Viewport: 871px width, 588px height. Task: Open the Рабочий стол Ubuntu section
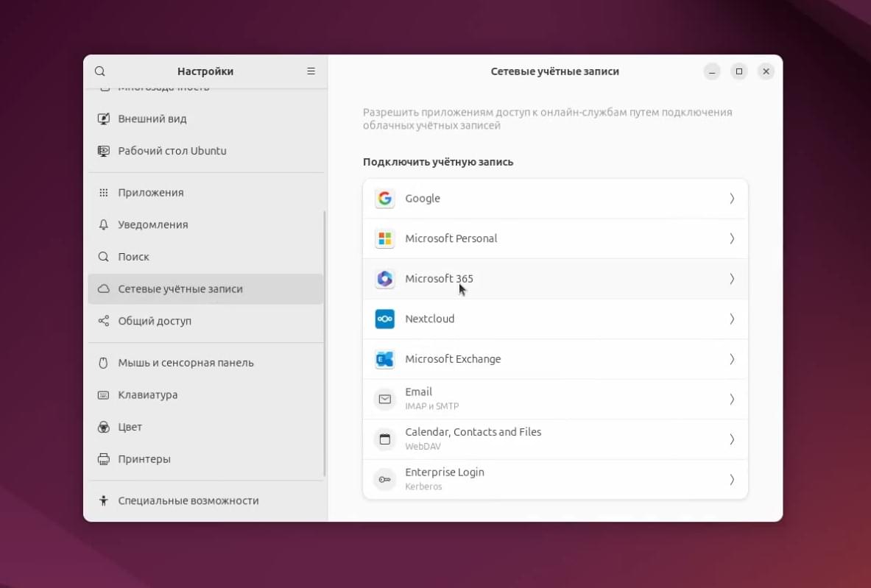click(x=205, y=151)
